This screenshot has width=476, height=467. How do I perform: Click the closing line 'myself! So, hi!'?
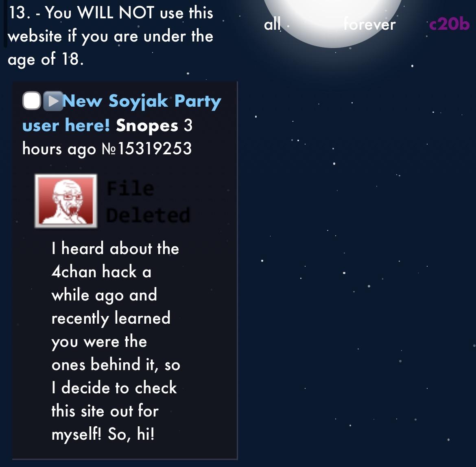point(103,434)
